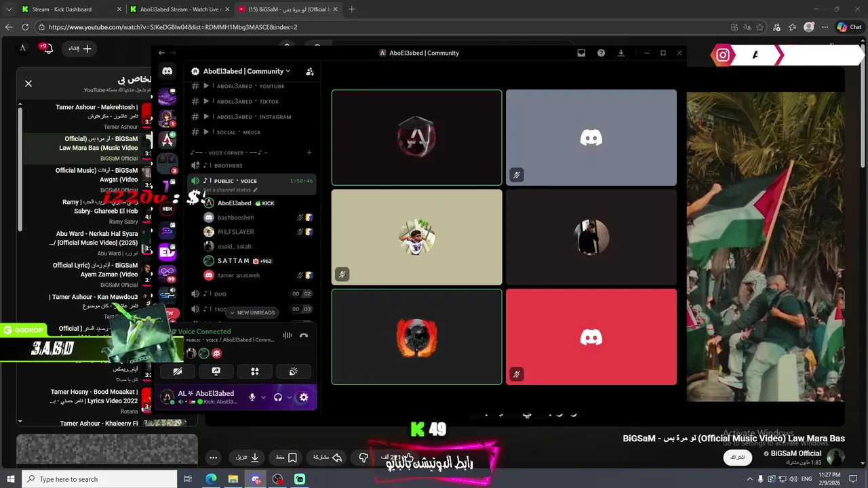Viewport: 868px width, 488px height.
Task: Expand the AboEl3abed YouTube channel thread
Action: pos(206,86)
